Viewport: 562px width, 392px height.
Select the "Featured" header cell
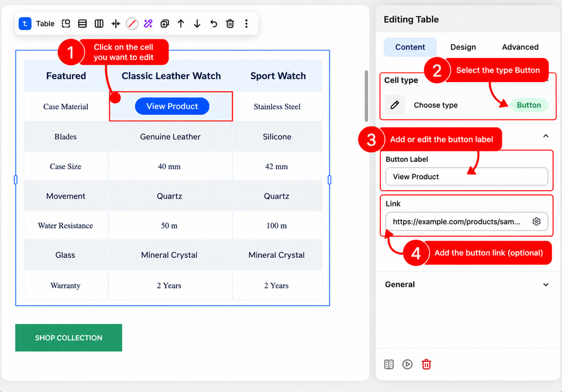point(66,76)
